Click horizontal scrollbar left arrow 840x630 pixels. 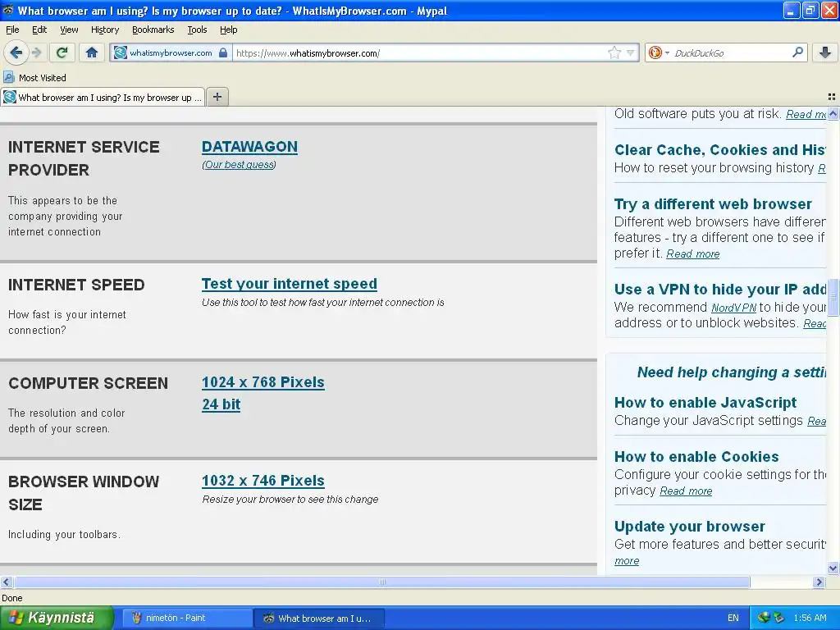coord(6,582)
